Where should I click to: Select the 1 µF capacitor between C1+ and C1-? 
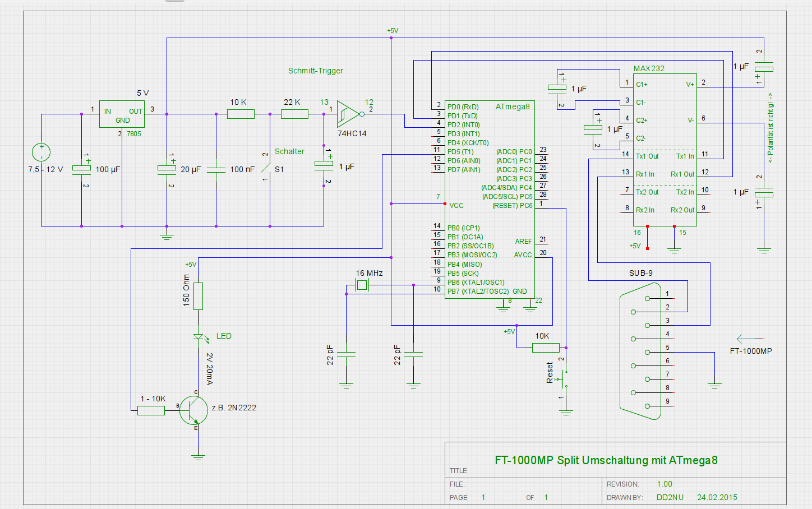click(557, 88)
